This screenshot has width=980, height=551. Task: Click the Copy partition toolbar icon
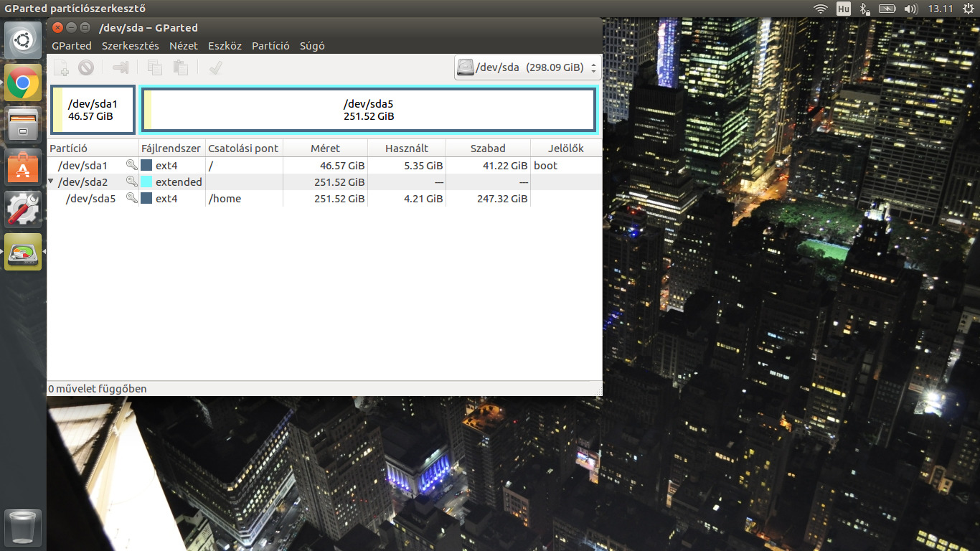(x=154, y=67)
